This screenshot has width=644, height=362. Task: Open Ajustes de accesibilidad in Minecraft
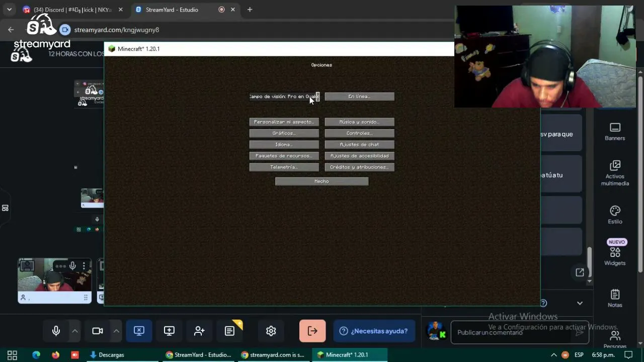(x=359, y=156)
